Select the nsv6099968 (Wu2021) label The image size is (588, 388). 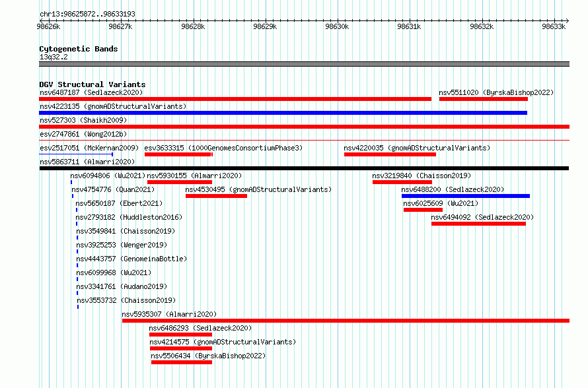114,273
